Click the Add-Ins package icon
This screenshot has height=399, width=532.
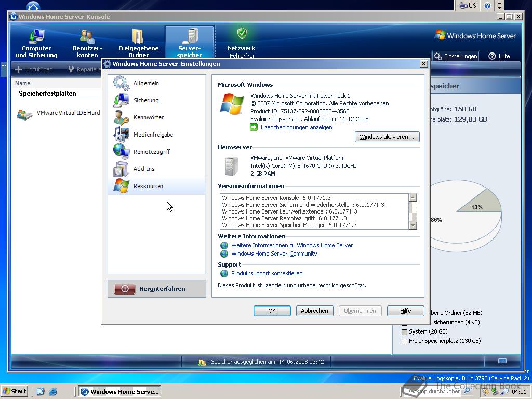121,169
